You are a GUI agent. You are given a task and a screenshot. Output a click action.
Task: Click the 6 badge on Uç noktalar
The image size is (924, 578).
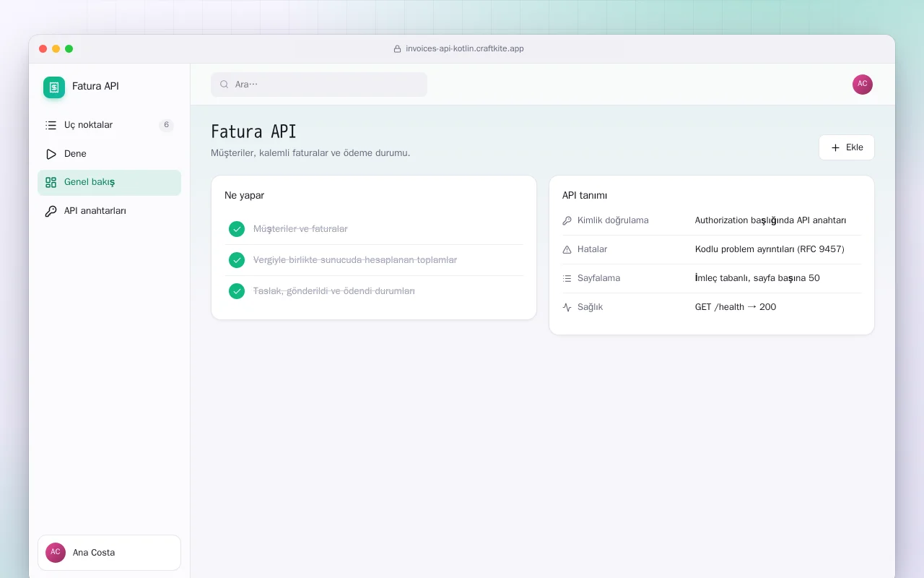click(x=166, y=125)
